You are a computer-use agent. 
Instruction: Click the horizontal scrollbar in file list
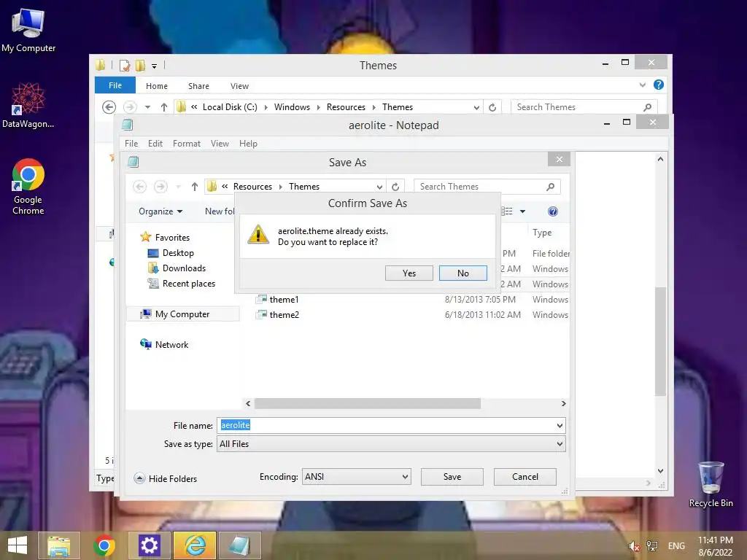coord(368,403)
